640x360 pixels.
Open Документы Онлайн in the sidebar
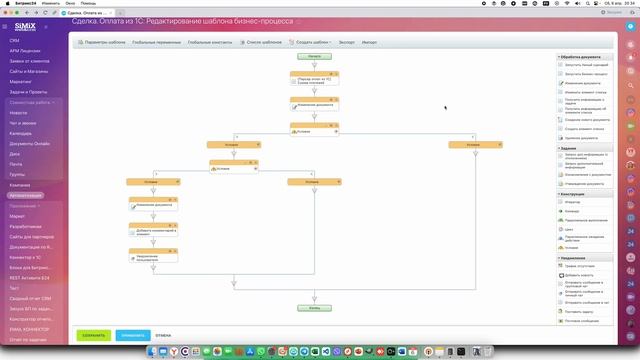click(30, 144)
